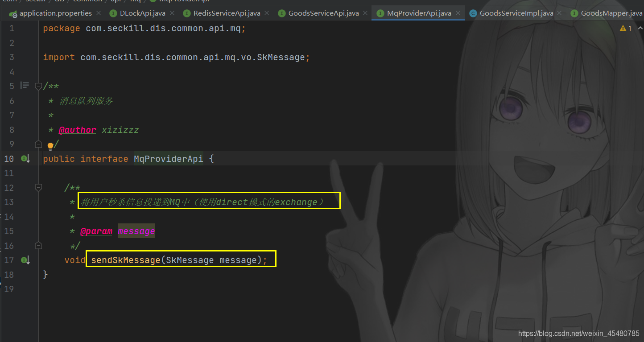Click the void return type keyword
Viewport: 644px width, 342px height.
click(x=75, y=260)
